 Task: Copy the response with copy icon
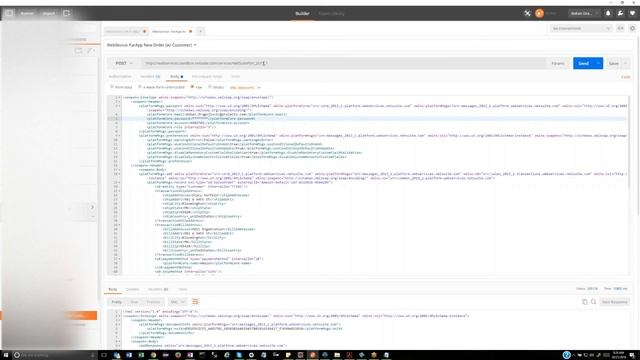tap(584, 302)
